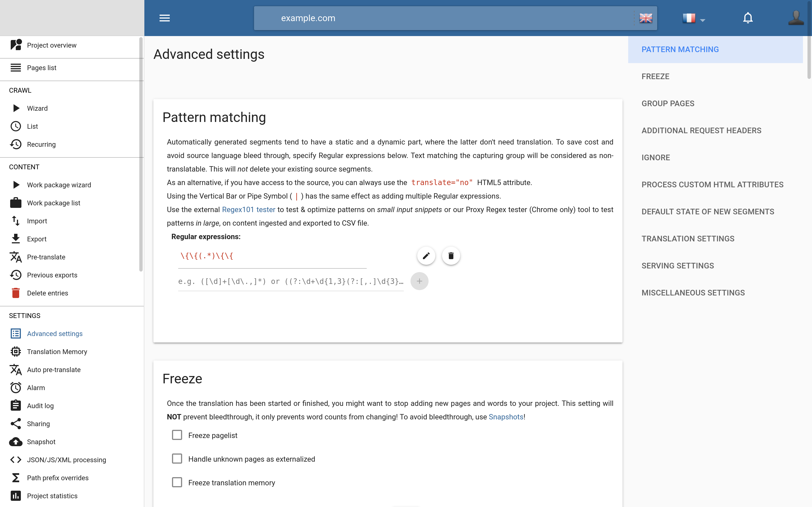Click the notifications bell icon

[748, 18]
